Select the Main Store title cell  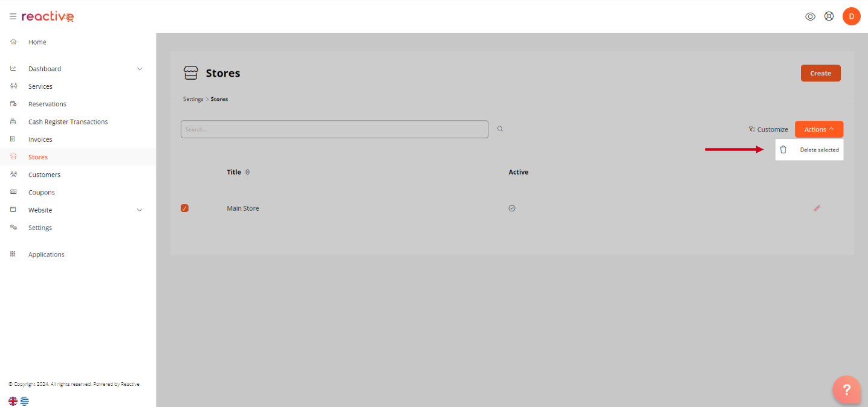[x=243, y=208]
